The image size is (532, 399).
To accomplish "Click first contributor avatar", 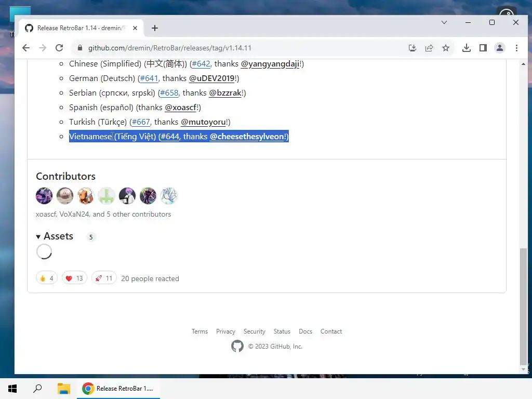I will click(44, 196).
